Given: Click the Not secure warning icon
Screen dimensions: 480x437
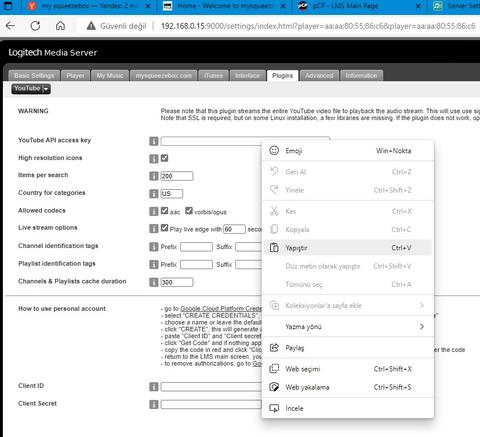Looking at the screenshot, I should coord(91,26).
